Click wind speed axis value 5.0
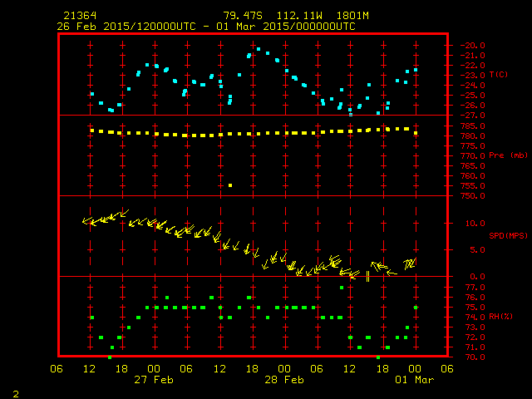 (x=477, y=250)
